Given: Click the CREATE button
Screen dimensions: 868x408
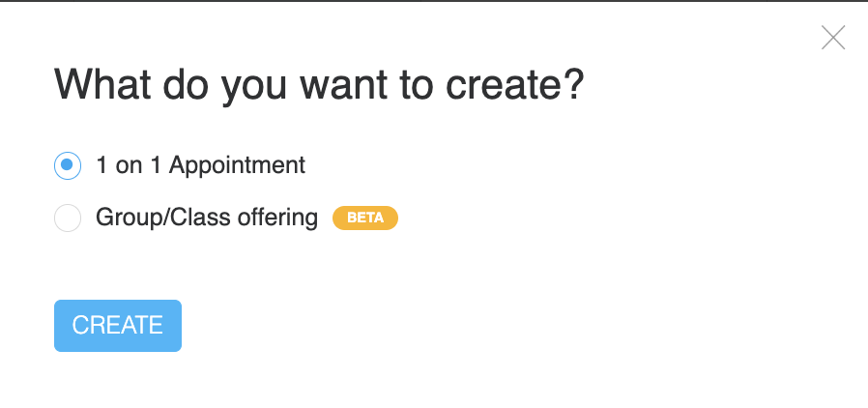Looking at the screenshot, I should (118, 326).
